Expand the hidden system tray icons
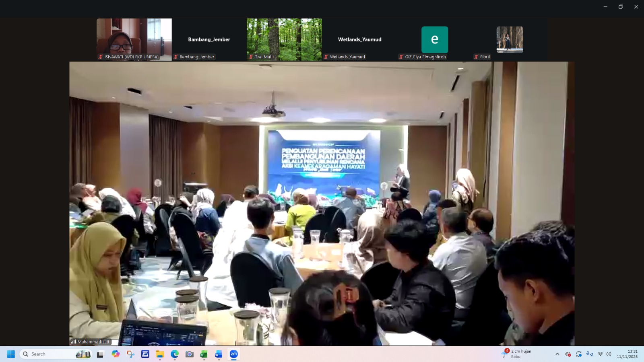Image resolution: width=644 pixels, height=362 pixels. 557,354
